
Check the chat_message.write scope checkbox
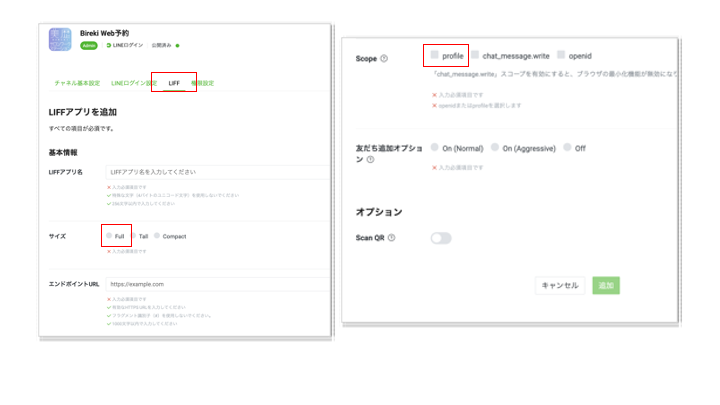pyautogui.click(x=475, y=56)
